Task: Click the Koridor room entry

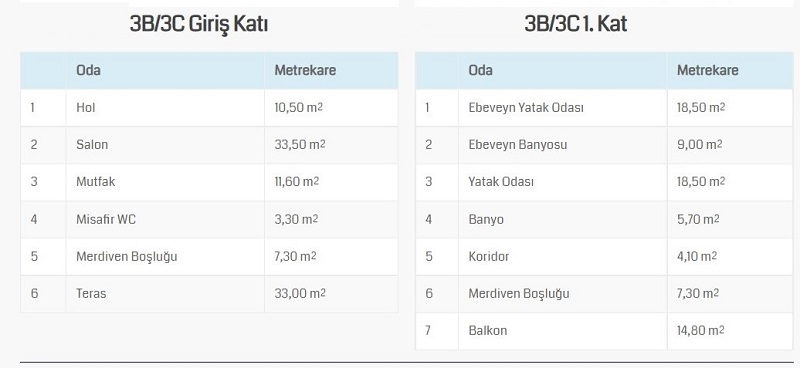Action: [x=489, y=256]
